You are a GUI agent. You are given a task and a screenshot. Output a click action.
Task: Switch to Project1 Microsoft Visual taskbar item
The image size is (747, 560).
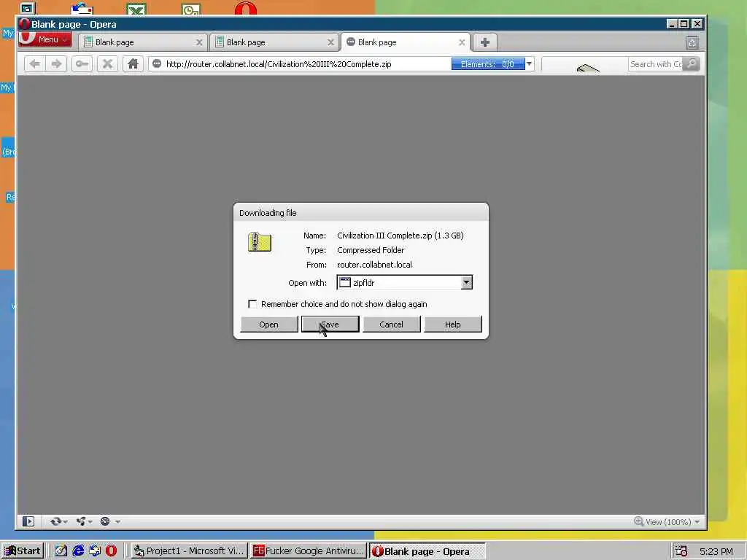coord(189,551)
